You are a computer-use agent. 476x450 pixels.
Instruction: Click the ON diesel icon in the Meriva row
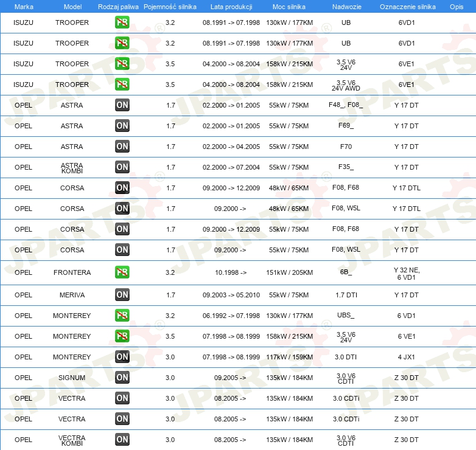[x=122, y=294]
